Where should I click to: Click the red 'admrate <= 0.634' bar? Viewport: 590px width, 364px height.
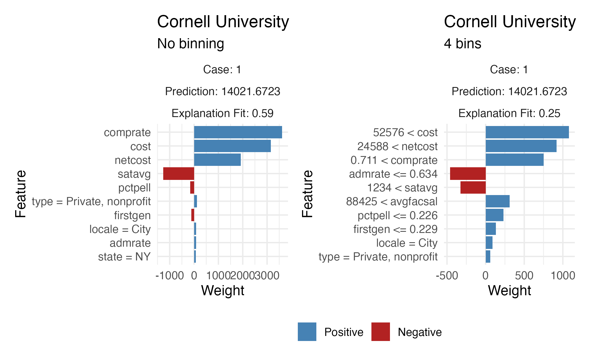point(468,173)
